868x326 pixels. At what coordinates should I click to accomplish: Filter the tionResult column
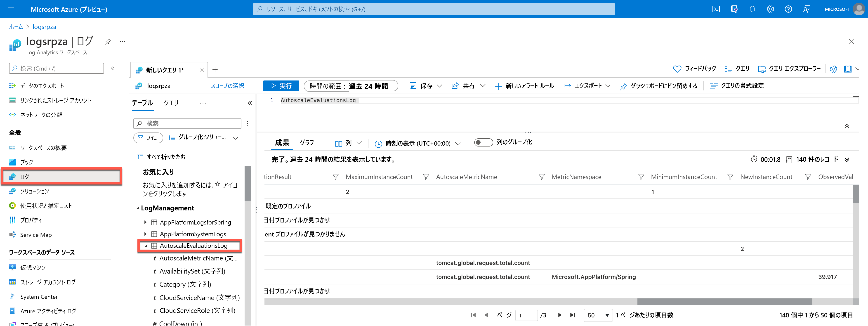point(336,177)
